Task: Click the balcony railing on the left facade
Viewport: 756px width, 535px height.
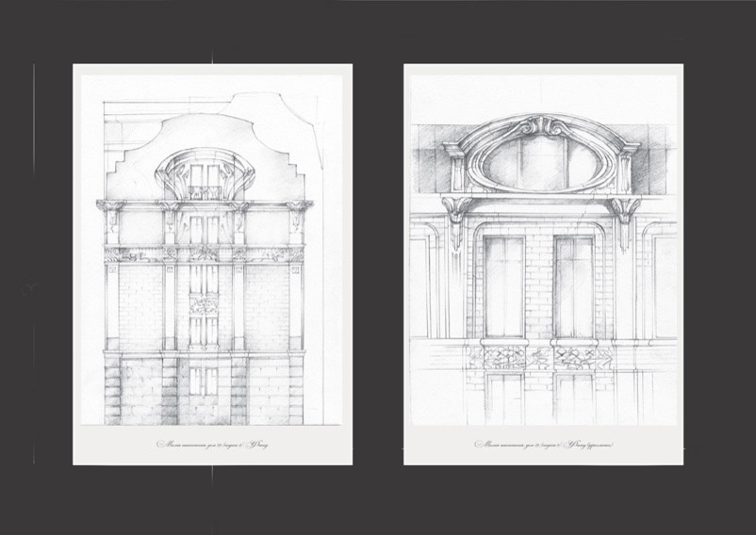Action: coord(205,193)
